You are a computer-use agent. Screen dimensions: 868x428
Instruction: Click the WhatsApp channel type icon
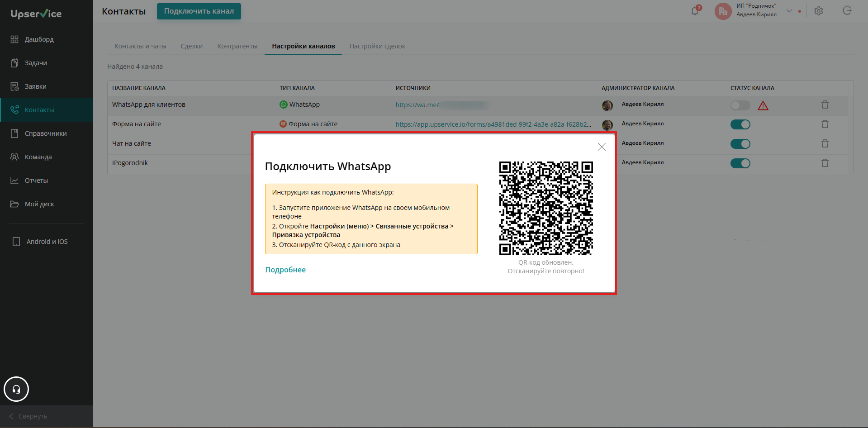pyautogui.click(x=284, y=105)
